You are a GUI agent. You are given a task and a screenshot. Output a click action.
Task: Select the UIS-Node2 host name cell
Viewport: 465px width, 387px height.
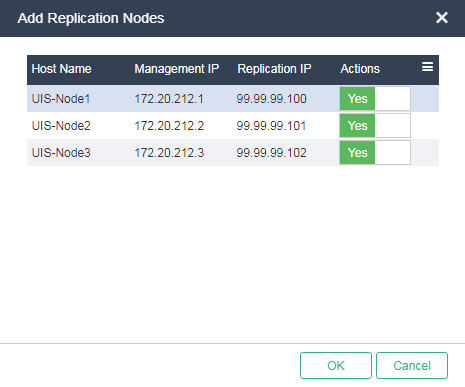61,126
